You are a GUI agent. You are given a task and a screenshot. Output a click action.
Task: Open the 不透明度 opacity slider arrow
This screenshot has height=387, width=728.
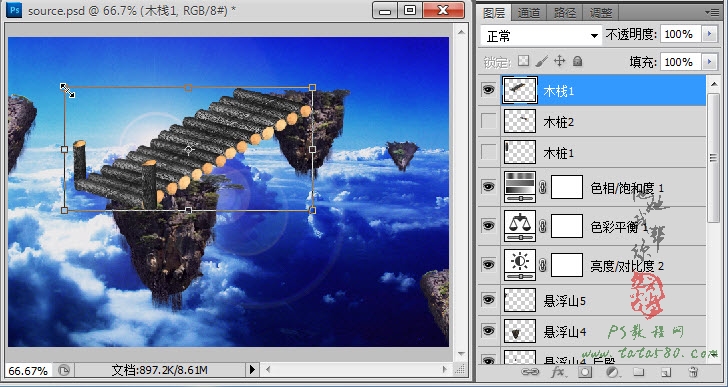pyautogui.click(x=709, y=34)
